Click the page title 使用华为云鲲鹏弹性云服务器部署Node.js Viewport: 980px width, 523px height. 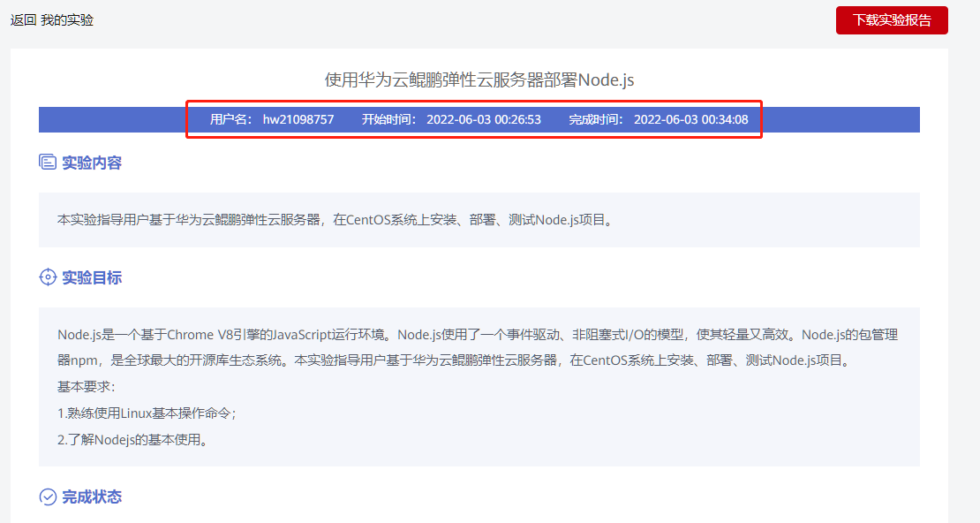[x=479, y=80]
